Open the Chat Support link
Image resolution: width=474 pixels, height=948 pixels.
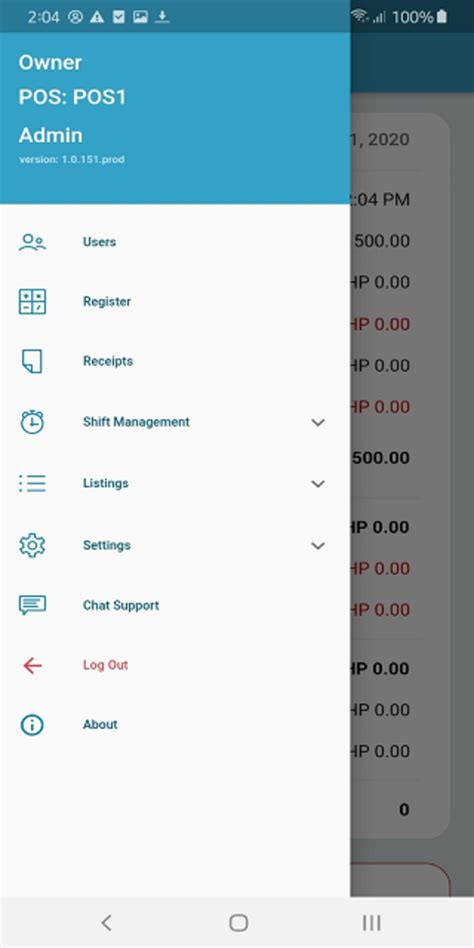point(121,605)
